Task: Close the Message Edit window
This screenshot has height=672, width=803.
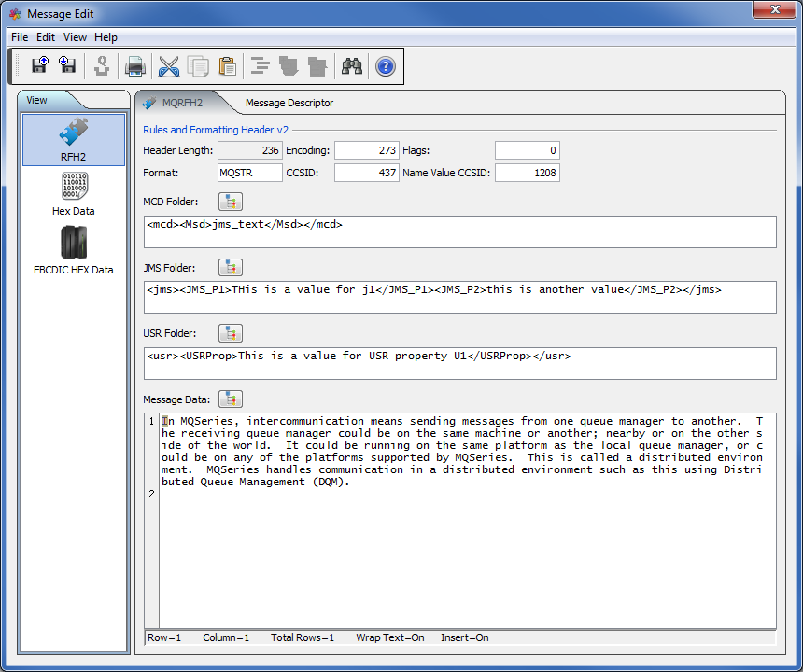Action: click(775, 9)
